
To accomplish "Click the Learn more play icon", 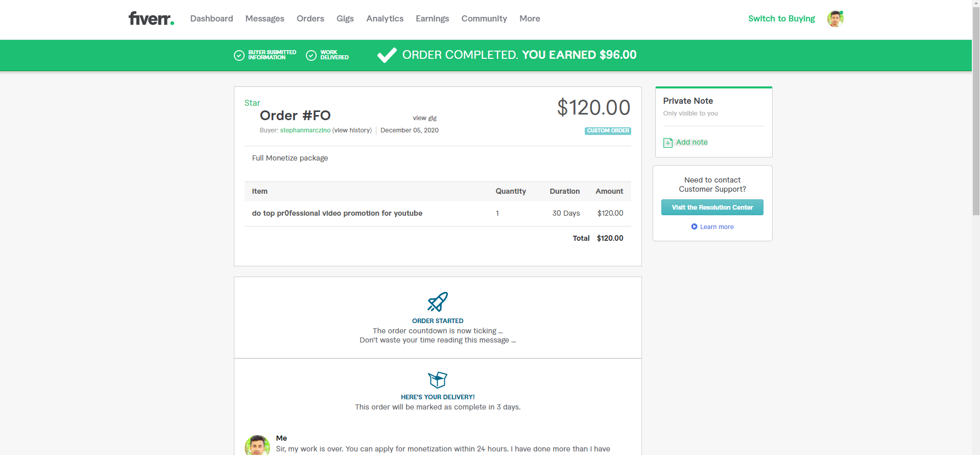I will click(x=694, y=226).
